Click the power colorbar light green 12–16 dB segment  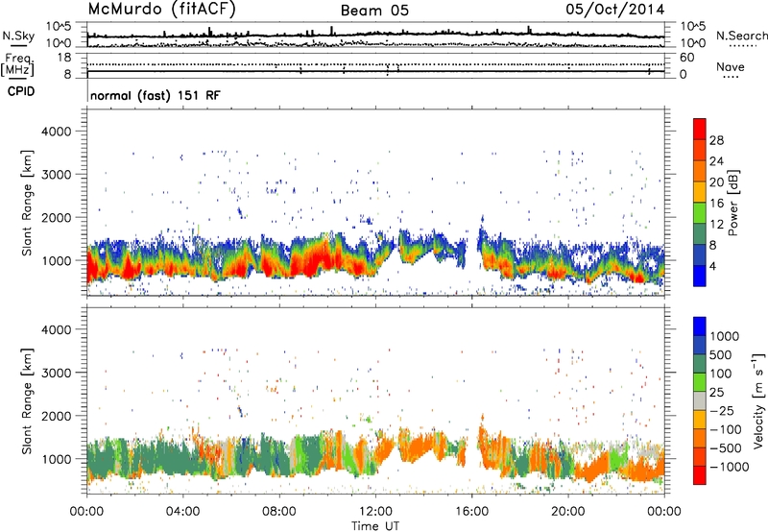point(700,213)
